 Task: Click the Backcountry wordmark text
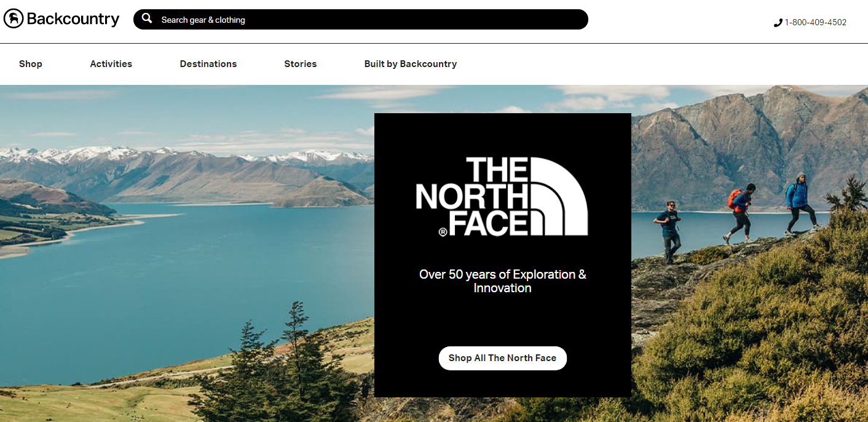pos(73,19)
